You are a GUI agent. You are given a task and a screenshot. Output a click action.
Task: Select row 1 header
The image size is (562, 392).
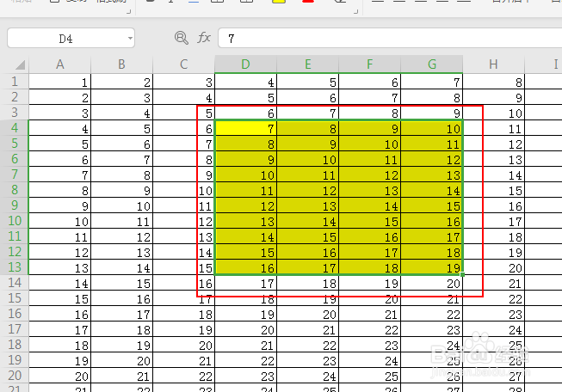[x=15, y=82]
